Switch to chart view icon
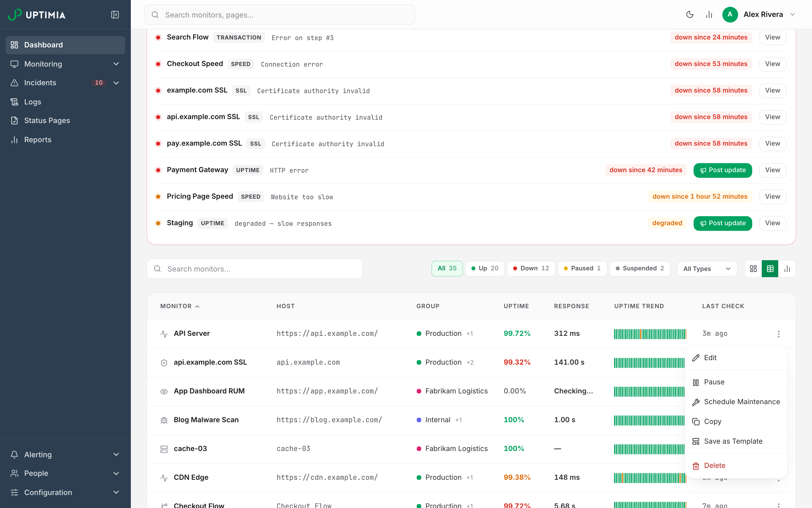 click(787, 269)
